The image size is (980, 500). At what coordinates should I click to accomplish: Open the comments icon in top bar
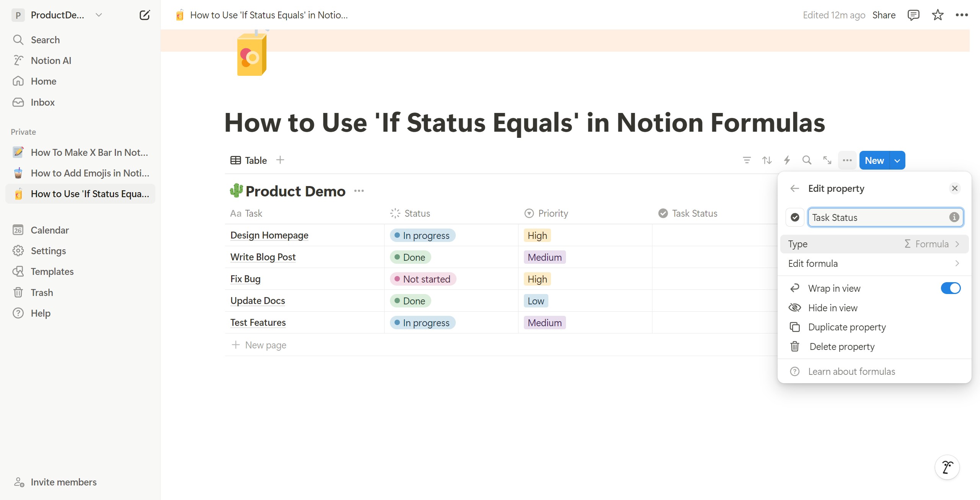coord(913,15)
